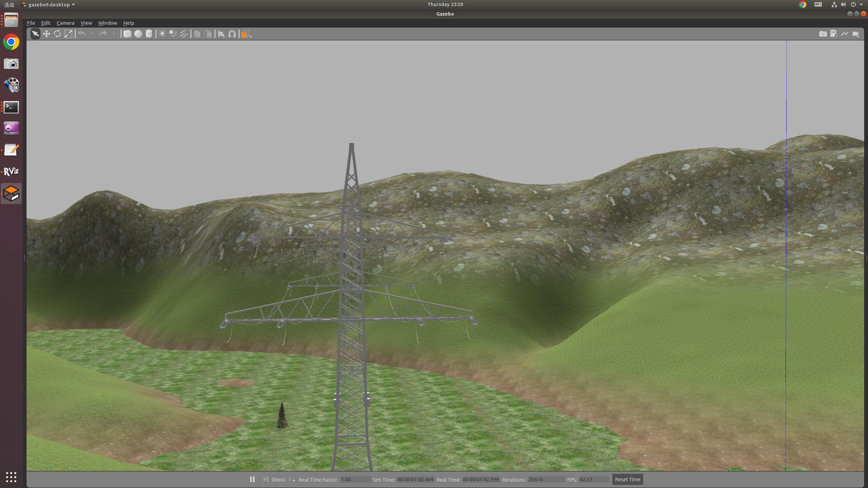Open Chrome from the dock
The image size is (868, 488).
tap(11, 42)
